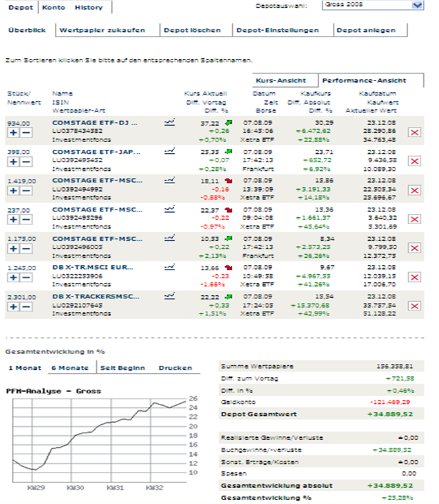Click minus button for the 1.419,00 position
439x504 pixels.
(25, 190)
